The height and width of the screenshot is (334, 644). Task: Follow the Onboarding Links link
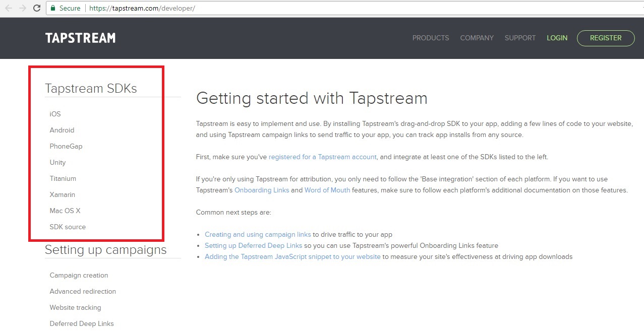262,190
